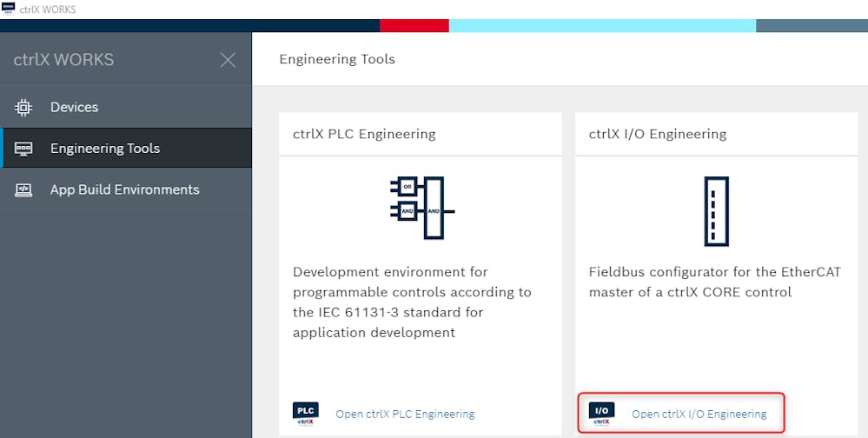
Task: Click the Engineering Tools page heading
Action: click(x=337, y=59)
